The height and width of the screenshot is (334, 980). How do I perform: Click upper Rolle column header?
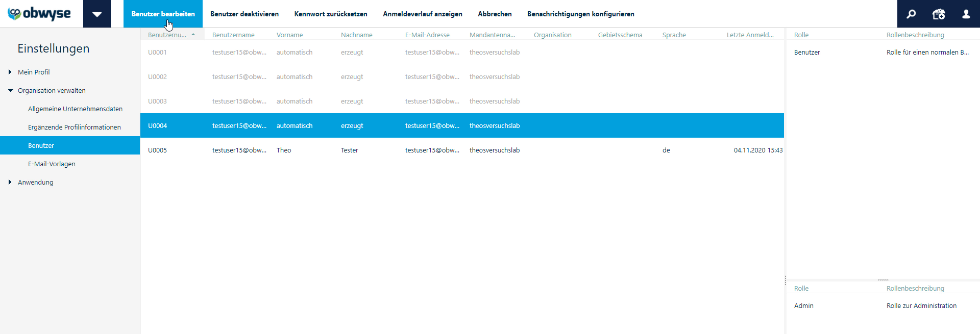801,35
